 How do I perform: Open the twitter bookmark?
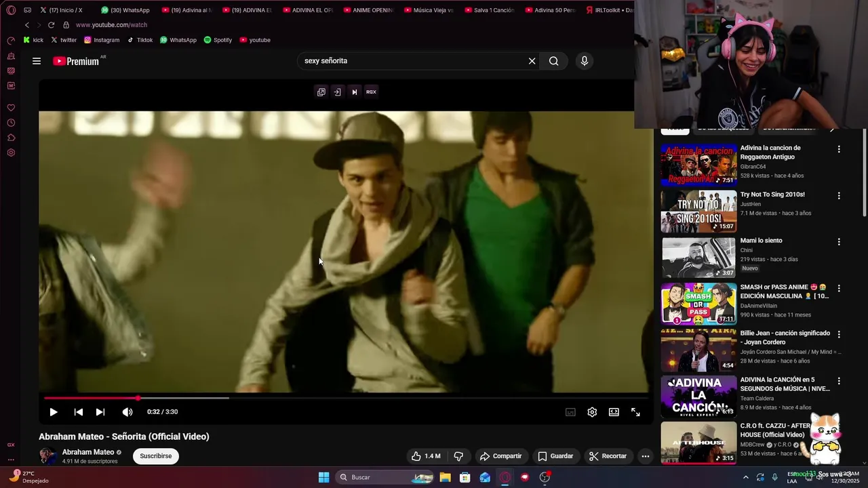(x=64, y=40)
